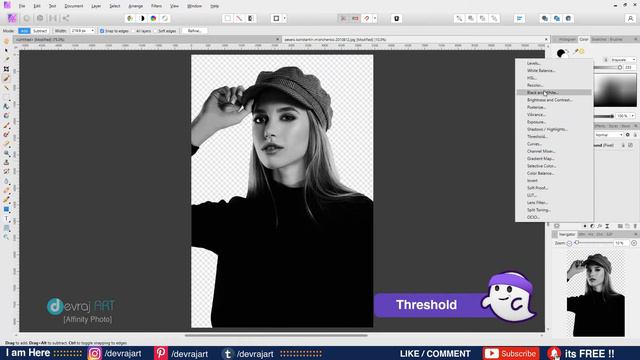Screen dimensions: 640x360
Task: Click the Adjustments icon below the layers list
Action: click(592, 226)
